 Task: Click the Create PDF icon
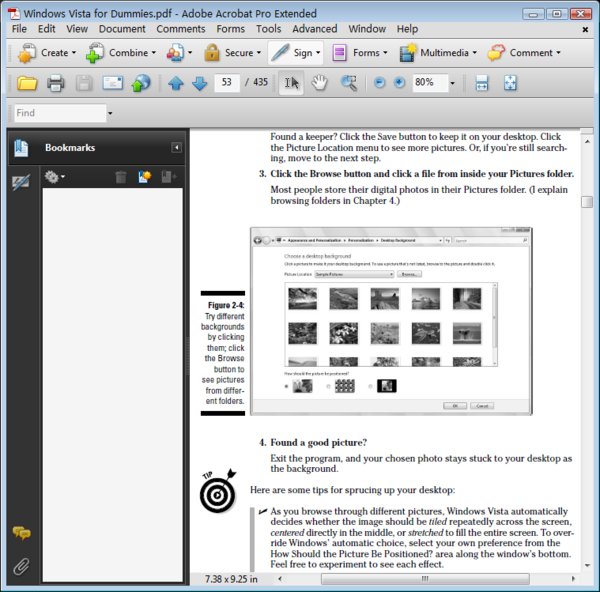[27, 53]
